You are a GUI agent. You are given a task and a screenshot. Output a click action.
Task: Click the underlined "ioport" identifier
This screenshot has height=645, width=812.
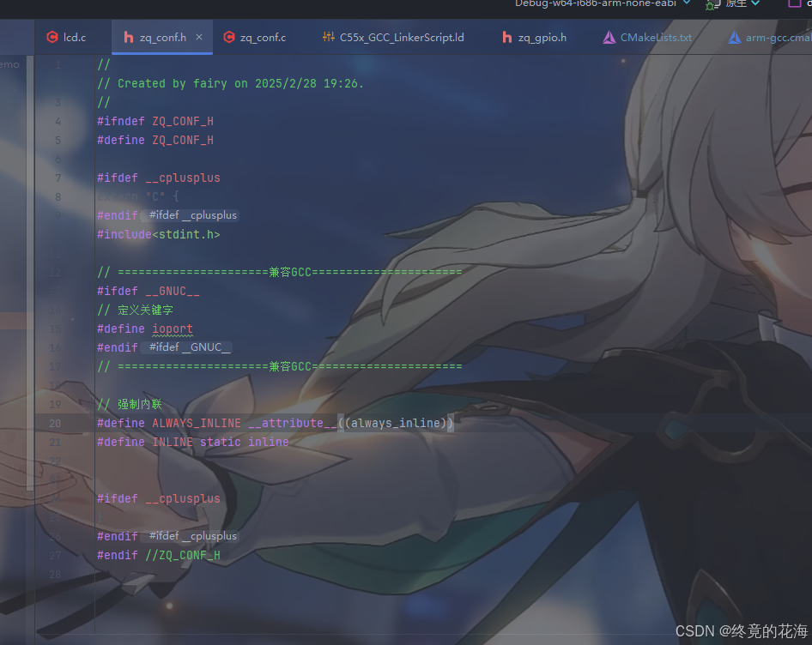pos(173,329)
